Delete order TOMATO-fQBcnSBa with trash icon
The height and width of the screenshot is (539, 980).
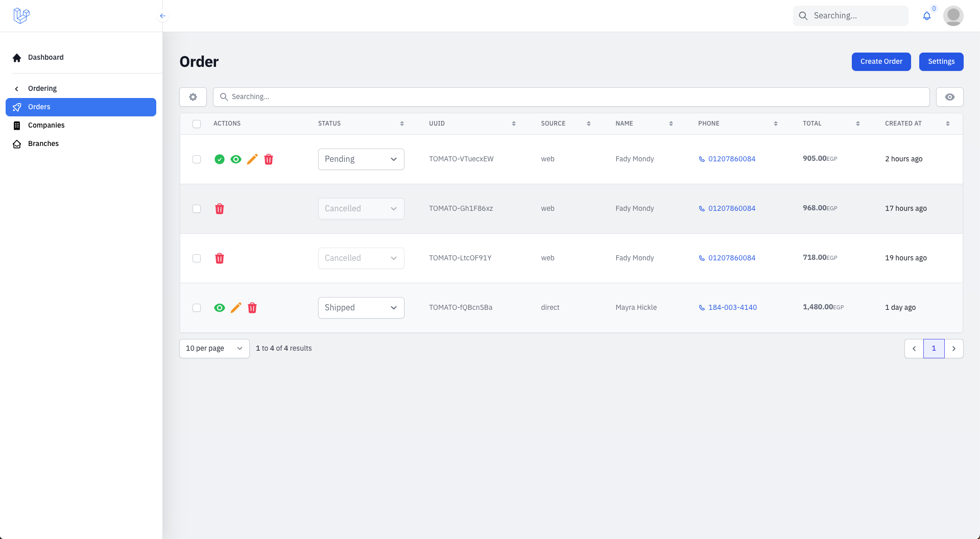pos(252,308)
